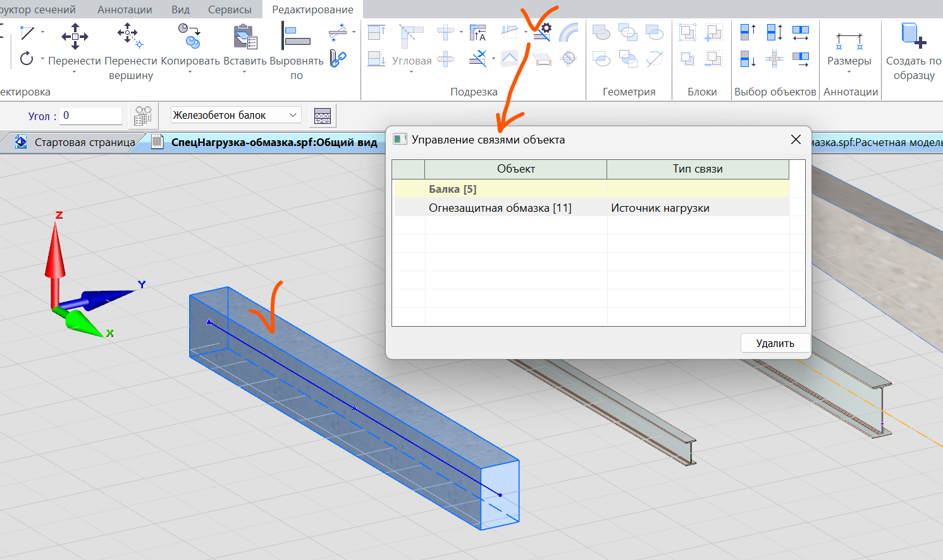
Task: Click the Копировать copy icon
Action: 190,36
